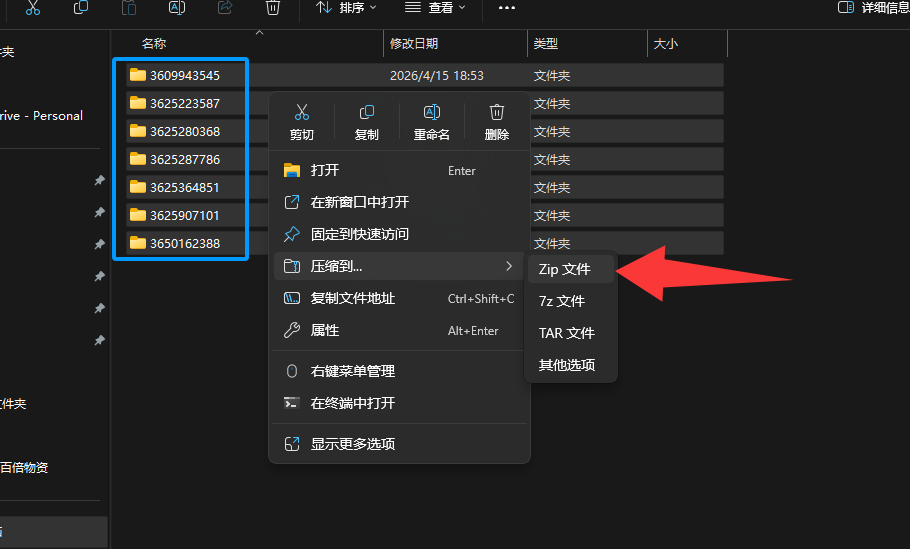Select Zip 文件 in compress submenu

[x=571, y=269]
